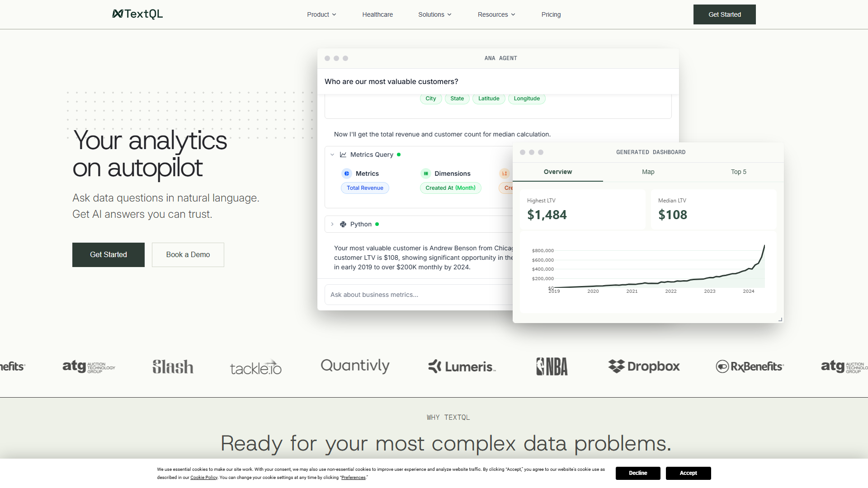
Task: Expand the Python section
Action: (332, 224)
